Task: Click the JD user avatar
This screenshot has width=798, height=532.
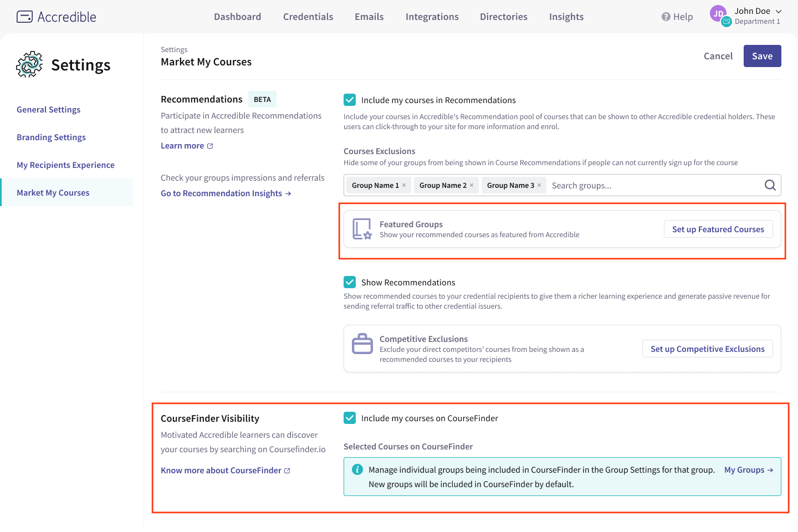Action: coord(718,13)
